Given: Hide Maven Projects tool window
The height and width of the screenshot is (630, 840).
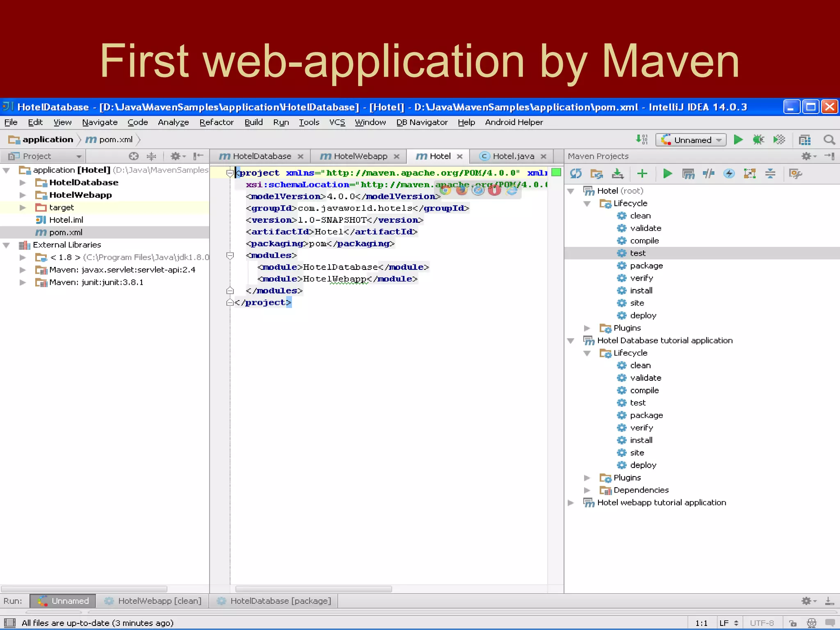Looking at the screenshot, I should pyautogui.click(x=830, y=156).
